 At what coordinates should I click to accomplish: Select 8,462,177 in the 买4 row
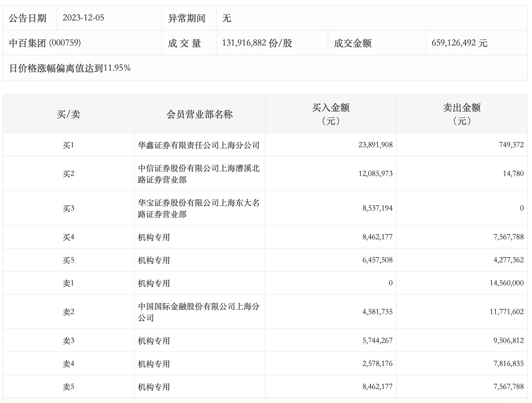coord(377,237)
